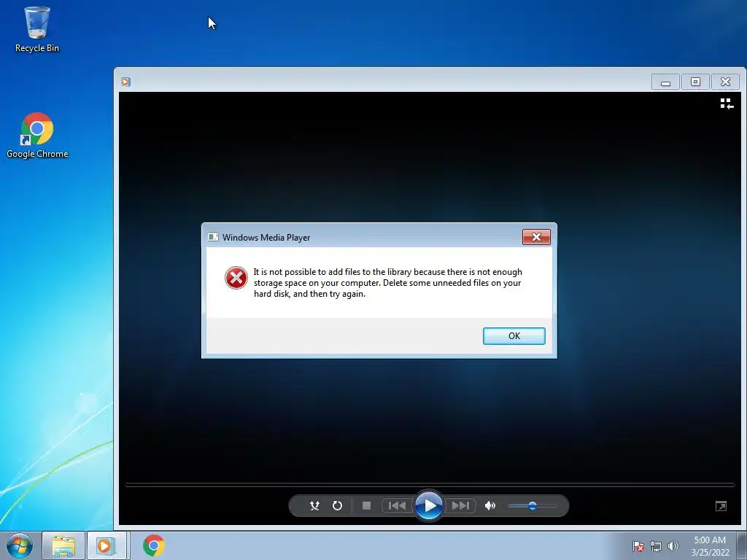747x560 pixels.
Task: Click the Show desktop strip
Action: point(742,546)
